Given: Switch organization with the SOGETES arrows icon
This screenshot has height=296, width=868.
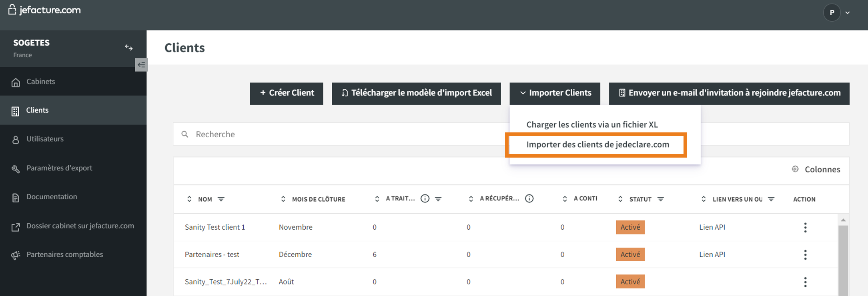Looking at the screenshot, I should tap(128, 47).
